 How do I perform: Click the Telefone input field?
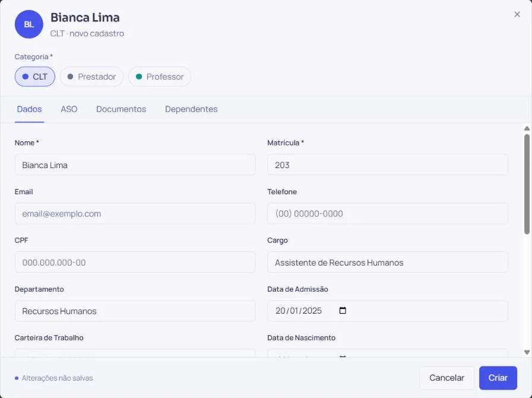[388, 214]
